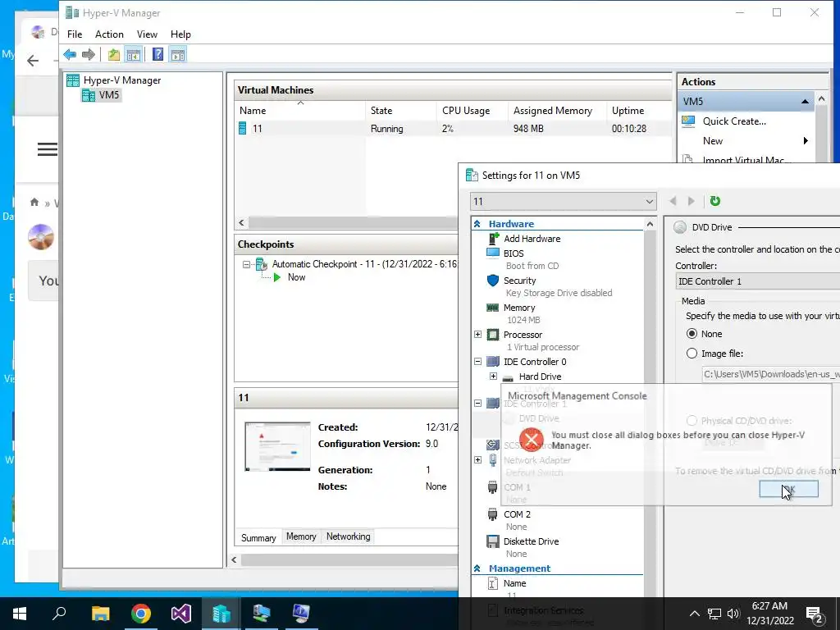Click the Name column header
Screen dimensions: 840x630
(300, 111)
